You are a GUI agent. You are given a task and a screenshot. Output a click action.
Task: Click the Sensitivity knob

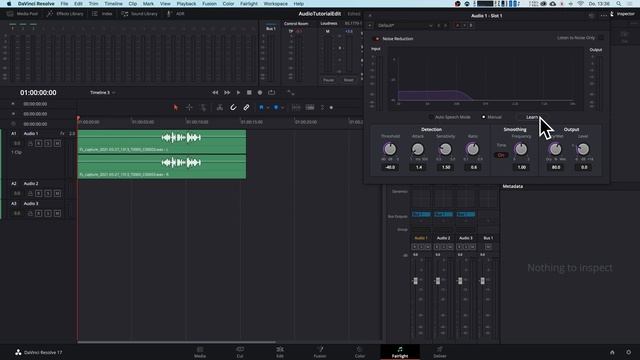coord(445,149)
